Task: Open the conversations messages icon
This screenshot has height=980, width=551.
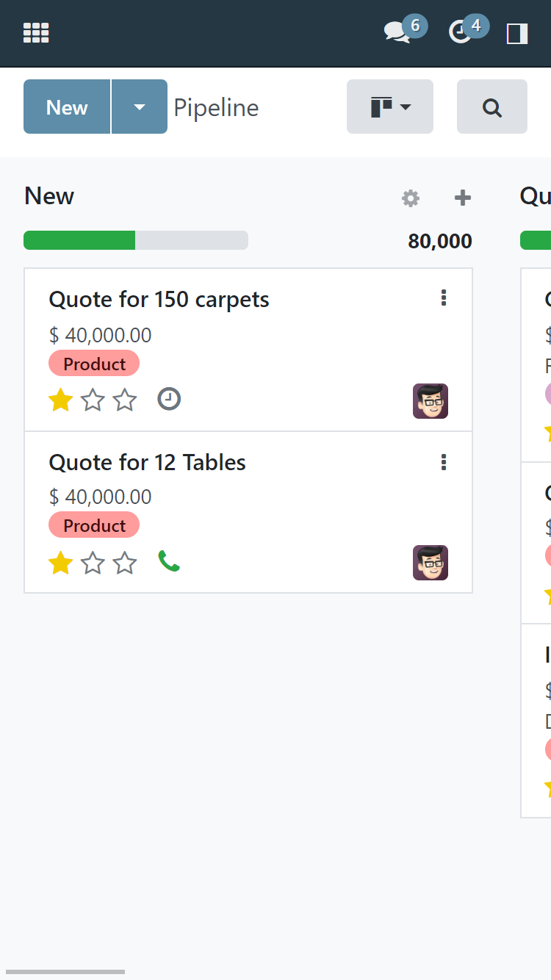Action: (397, 32)
